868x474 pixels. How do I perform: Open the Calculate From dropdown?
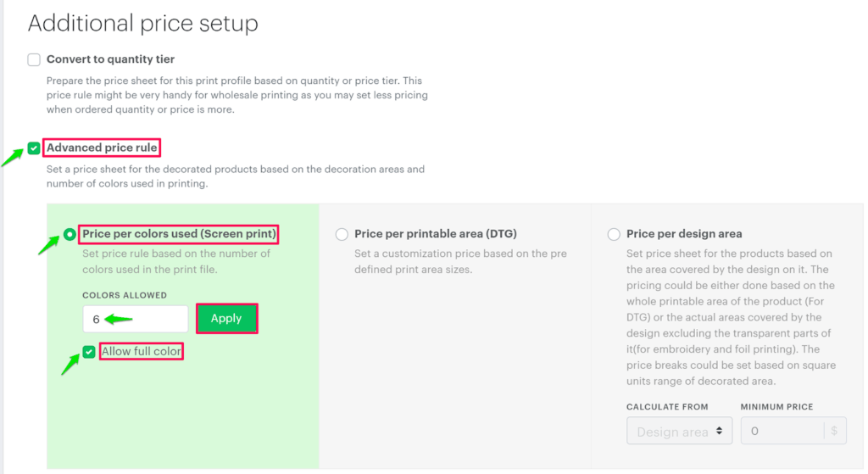(678, 432)
